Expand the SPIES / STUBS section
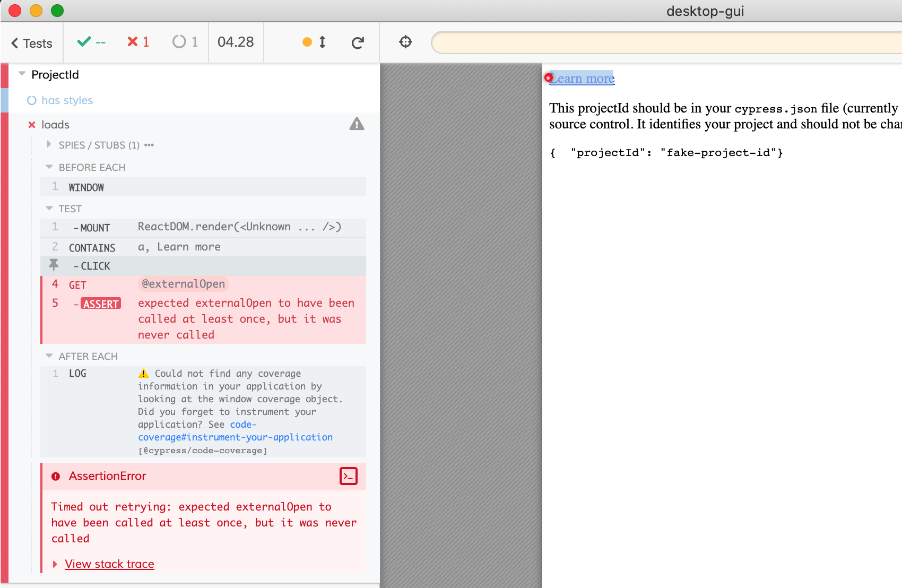 point(49,144)
